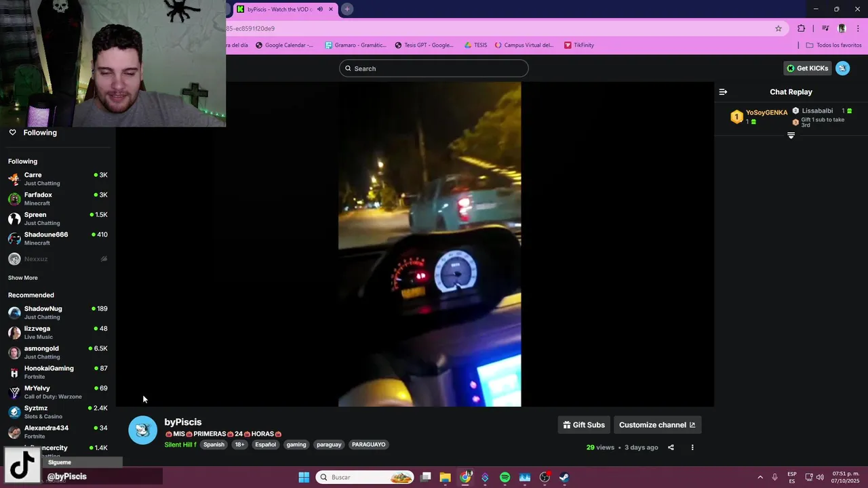Mute the byPiscis tab audio icon
This screenshot has height=488, width=868.
(320, 9)
